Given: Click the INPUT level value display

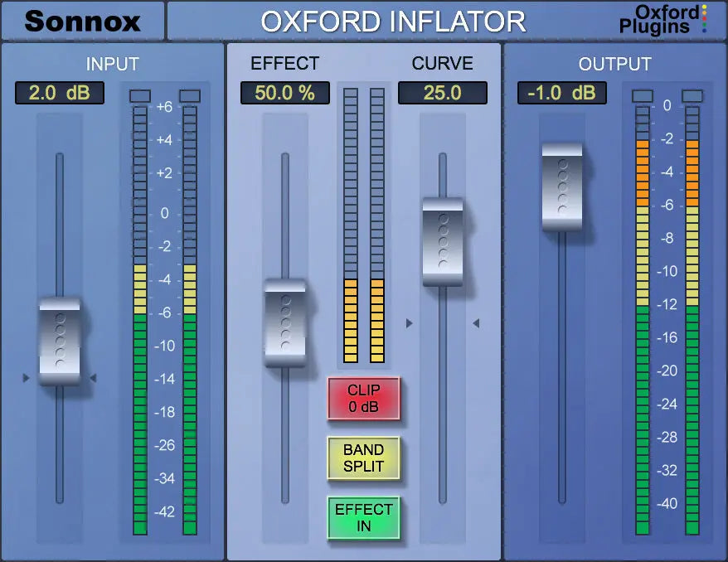Looking at the screenshot, I should pos(58,93).
